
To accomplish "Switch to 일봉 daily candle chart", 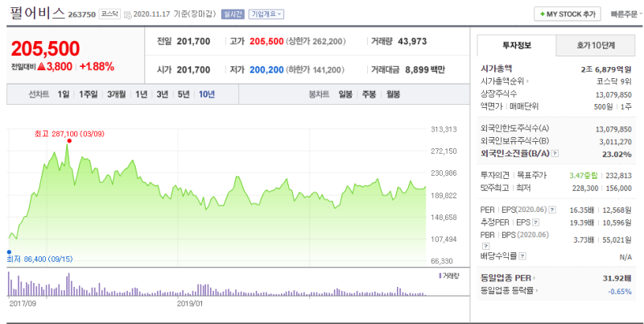I will (345, 94).
